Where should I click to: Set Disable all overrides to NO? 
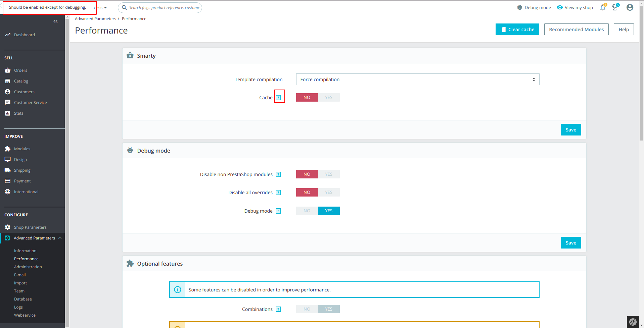(307, 193)
